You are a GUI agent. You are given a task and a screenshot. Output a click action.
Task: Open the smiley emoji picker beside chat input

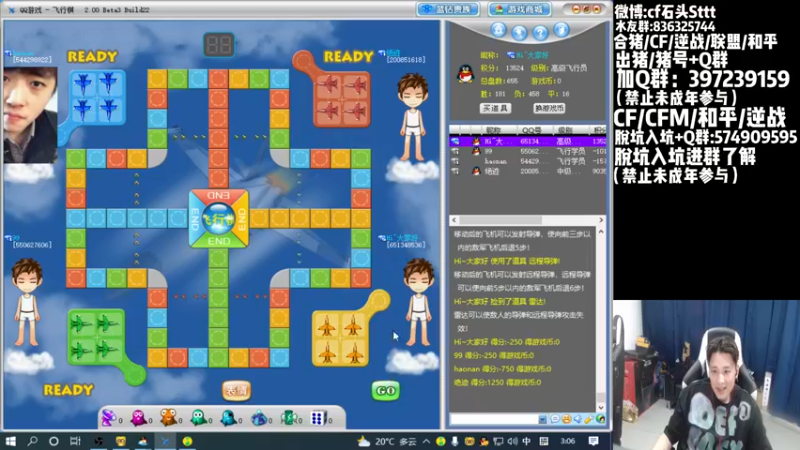(x=566, y=419)
